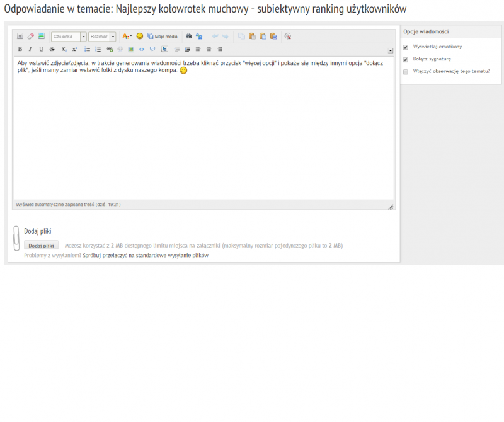
Task: Click link to switch to standard file upload
Action: click(145, 256)
